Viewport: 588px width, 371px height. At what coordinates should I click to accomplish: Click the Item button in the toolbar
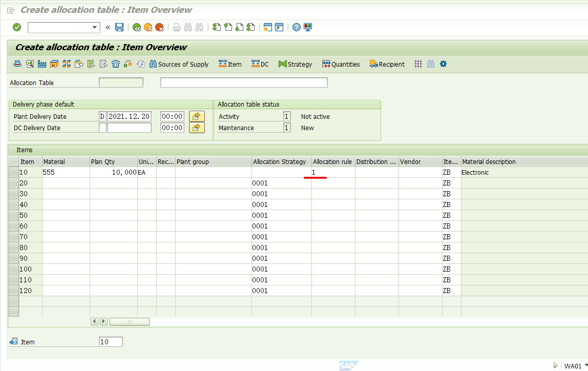click(230, 64)
